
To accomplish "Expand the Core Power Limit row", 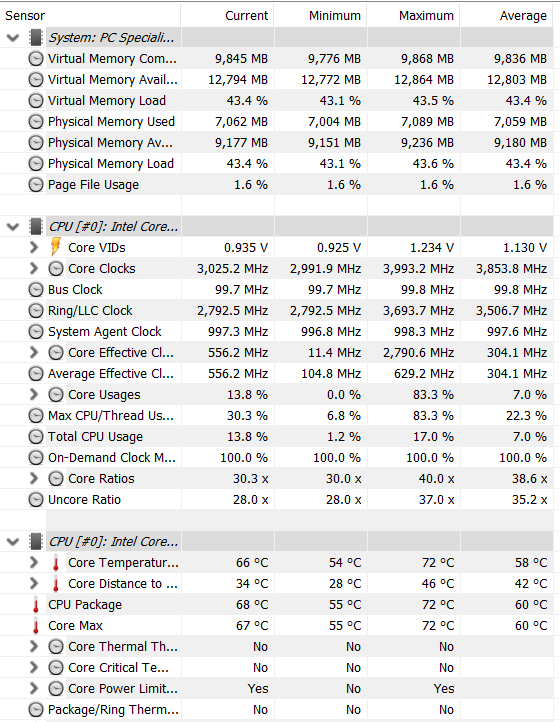I will pyautogui.click(x=34, y=688).
